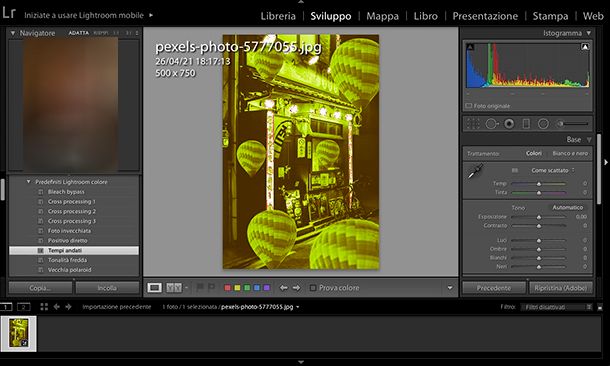Image resolution: width=610 pixels, height=366 pixels.
Task: Open the Web module
Action: tap(593, 16)
